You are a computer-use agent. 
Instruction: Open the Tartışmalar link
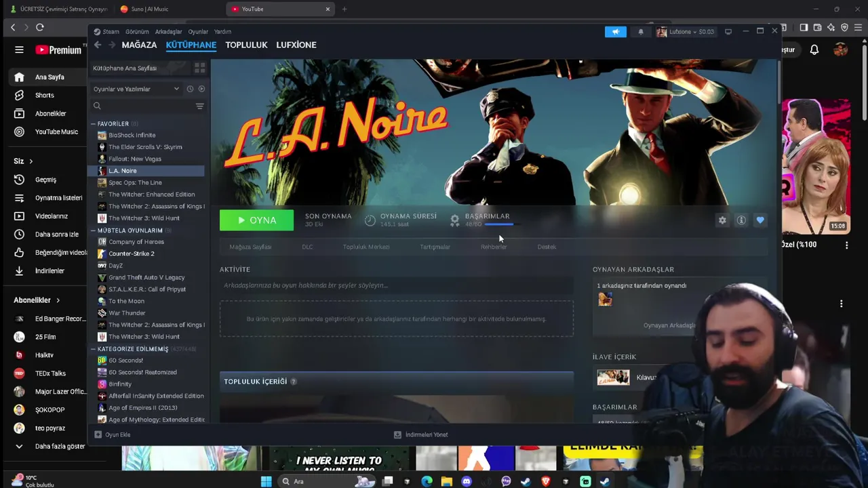[435, 247]
